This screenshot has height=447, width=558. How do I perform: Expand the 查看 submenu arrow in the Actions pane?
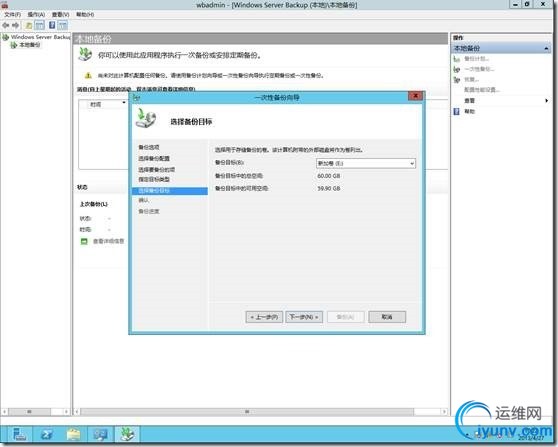click(547, 101)
